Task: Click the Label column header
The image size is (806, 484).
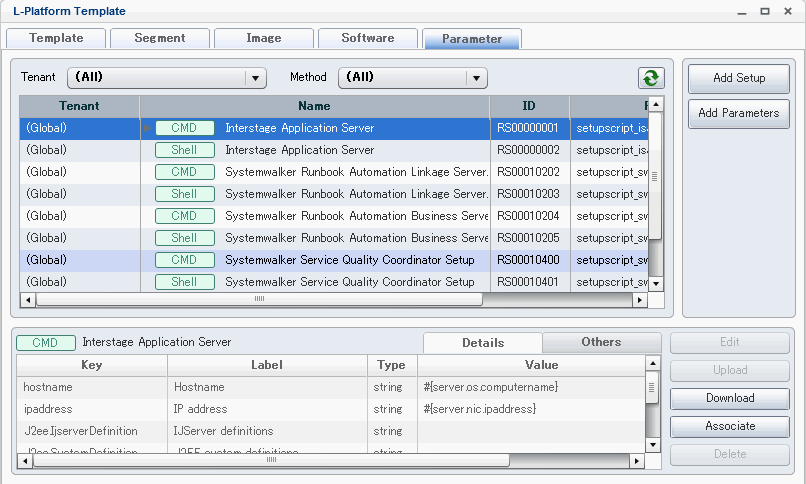Action: (267, 365)
